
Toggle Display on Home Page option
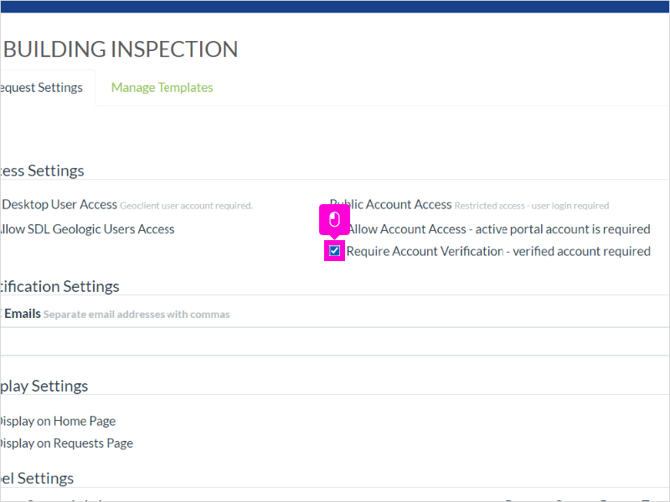point(58,421)
